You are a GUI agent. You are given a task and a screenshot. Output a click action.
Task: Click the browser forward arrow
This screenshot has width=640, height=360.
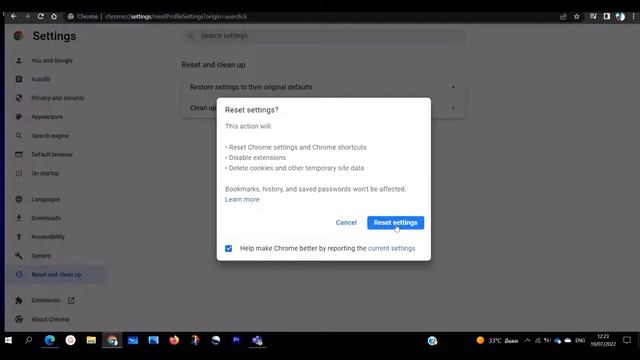tap(27, 16)
